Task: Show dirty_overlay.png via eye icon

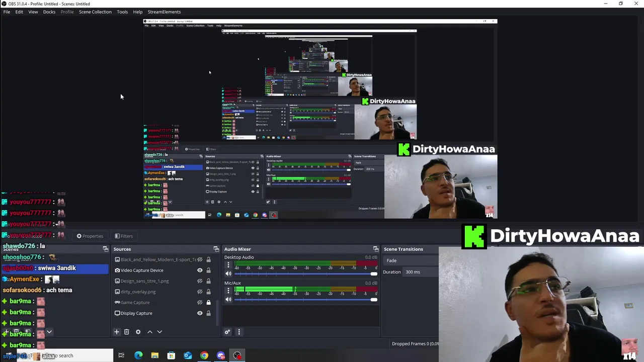Action: tap(200, 292)
